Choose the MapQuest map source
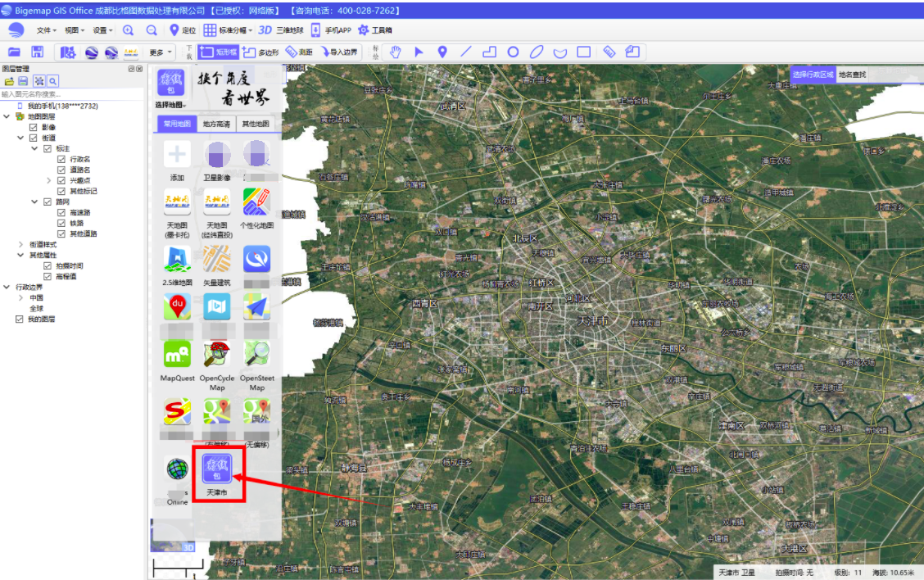This screenshot has width=924, height=580. point(178,360)
